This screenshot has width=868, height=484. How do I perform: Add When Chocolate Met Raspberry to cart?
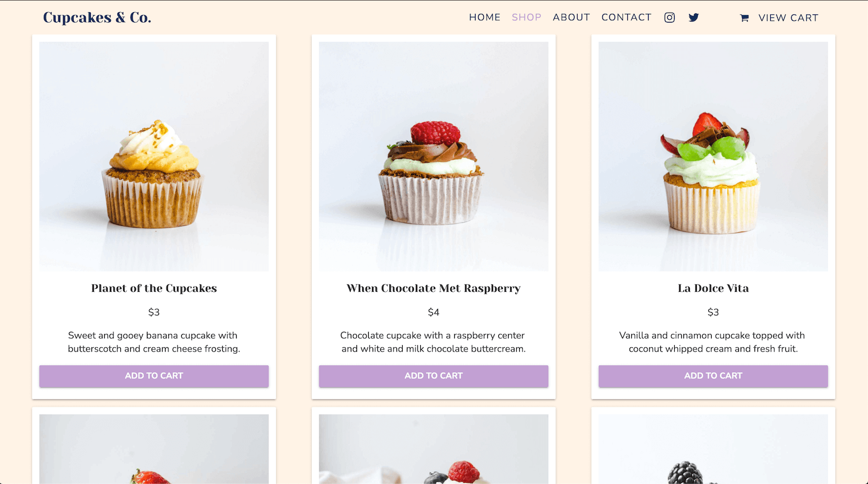point(433,376)
